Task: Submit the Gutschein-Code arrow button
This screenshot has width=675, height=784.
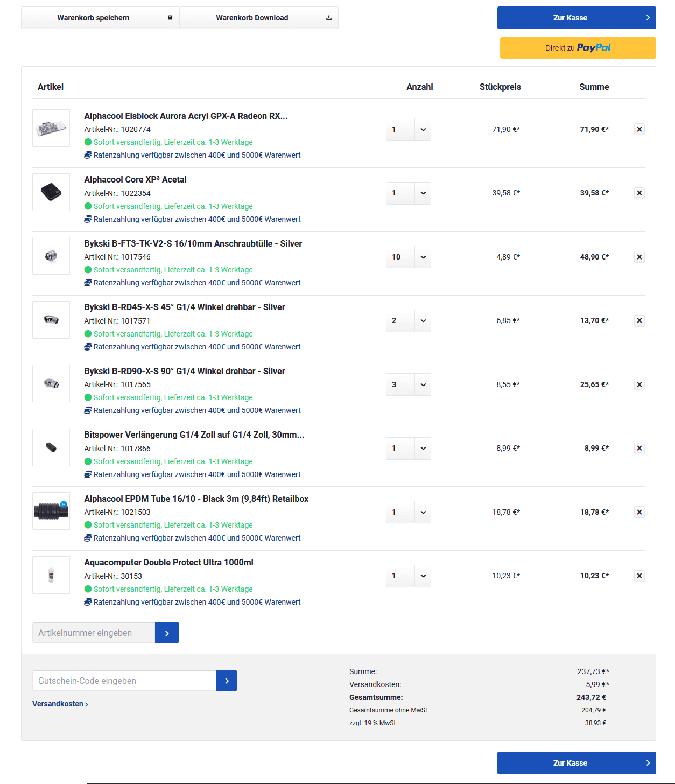Action: coord(227,681)
